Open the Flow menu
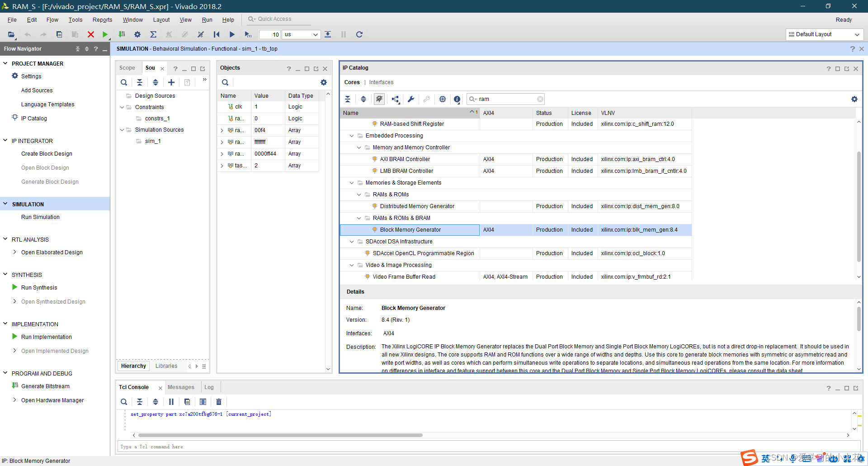The width and height of the screenshot is (868, 466). click(x=52, y=20)
